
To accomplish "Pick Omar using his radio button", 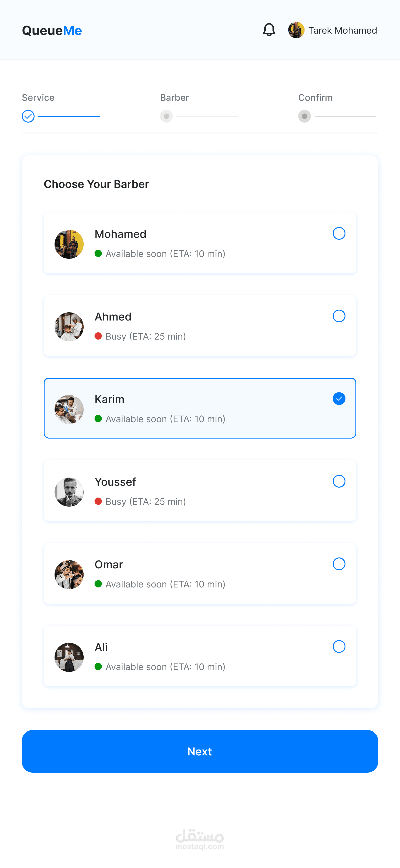I will [339, 564].
